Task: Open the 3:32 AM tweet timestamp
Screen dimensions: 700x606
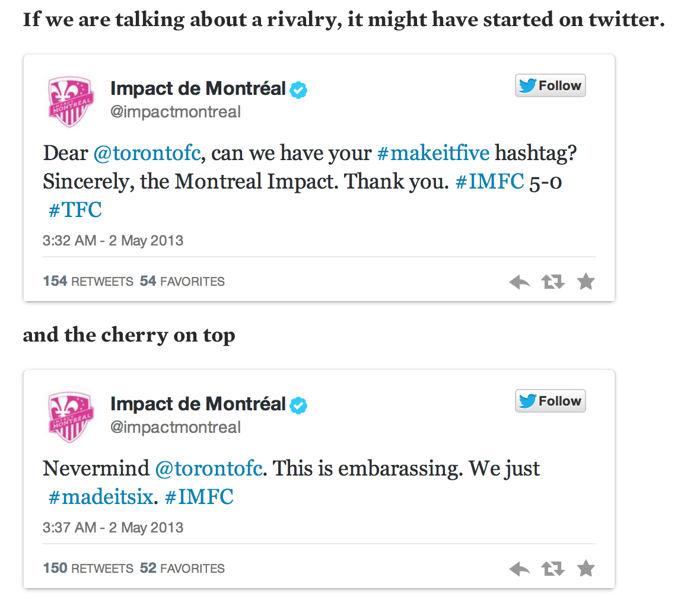Action: [x=113, y=241]
